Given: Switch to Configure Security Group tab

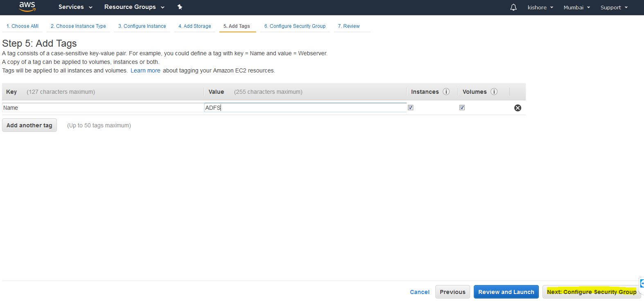Looking at the screenshot, I should 295,26.
